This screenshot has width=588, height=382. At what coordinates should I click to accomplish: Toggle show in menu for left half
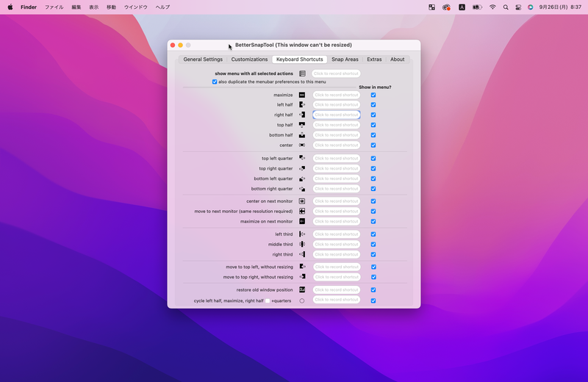click(x=373, y=104)
